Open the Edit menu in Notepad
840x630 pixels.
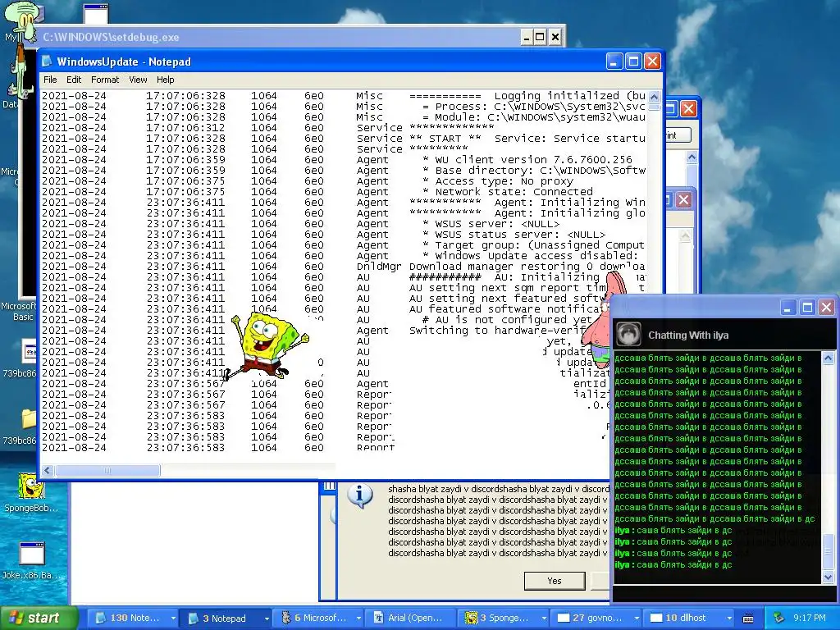[74, 80]
